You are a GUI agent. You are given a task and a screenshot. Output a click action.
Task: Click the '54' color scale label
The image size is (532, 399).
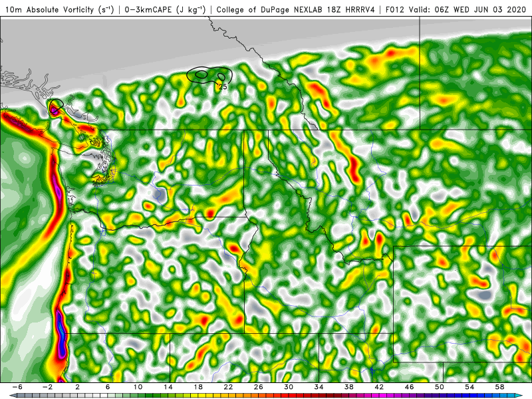point(469,387)
